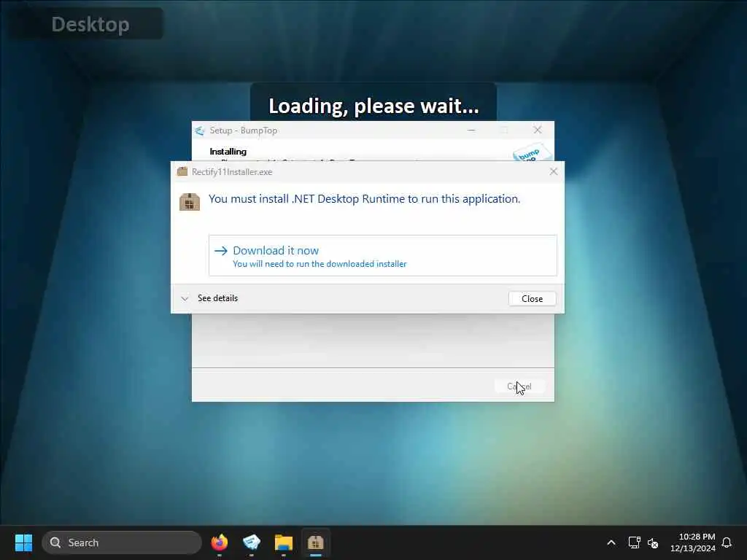
Task: Click the Cancel button in BumpTop setup
Action: click(x=519, y=386)
